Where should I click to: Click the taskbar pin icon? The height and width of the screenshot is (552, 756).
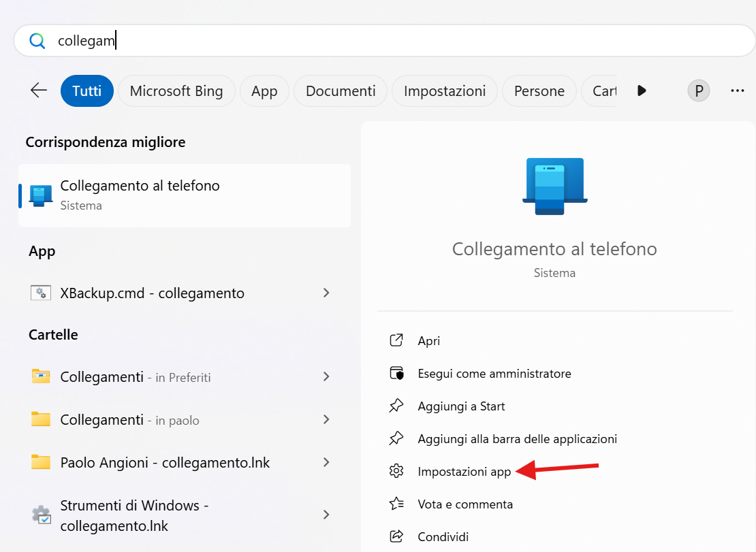pyautogui.click(x=396, y=438)
